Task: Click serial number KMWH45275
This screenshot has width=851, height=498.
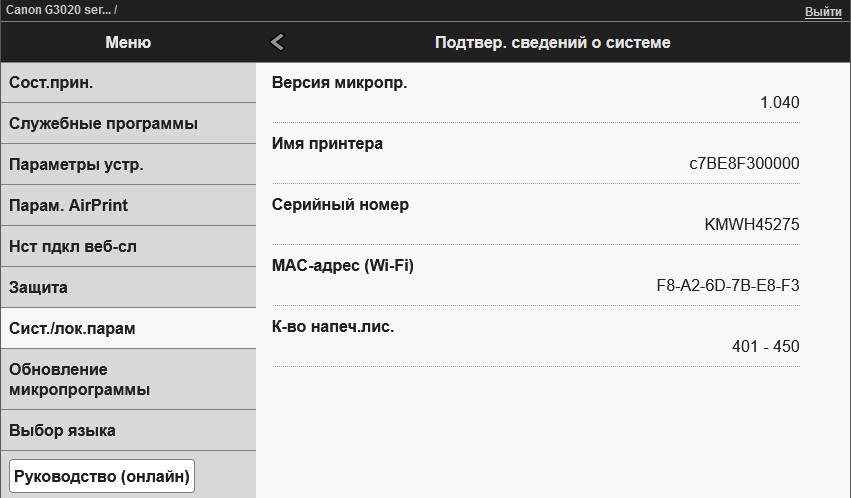Action: point(751,224)
